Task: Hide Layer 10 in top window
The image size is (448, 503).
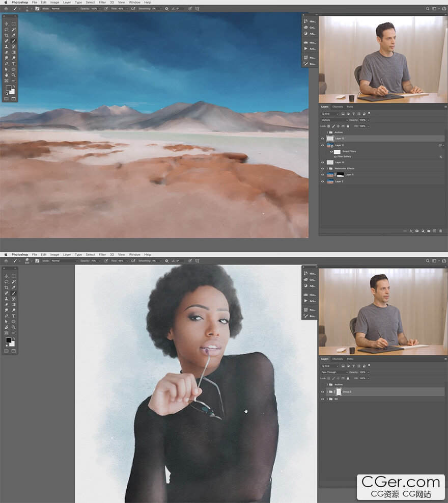Action: coord(323,163)
